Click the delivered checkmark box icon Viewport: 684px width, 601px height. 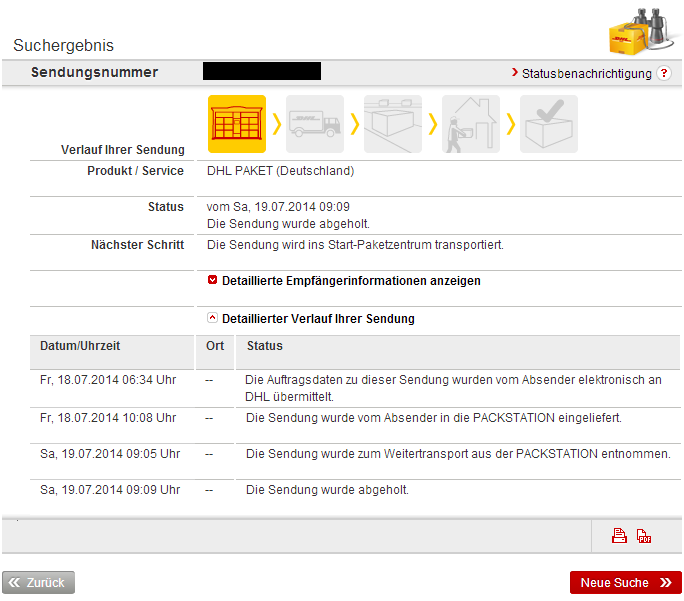(548, 124)
